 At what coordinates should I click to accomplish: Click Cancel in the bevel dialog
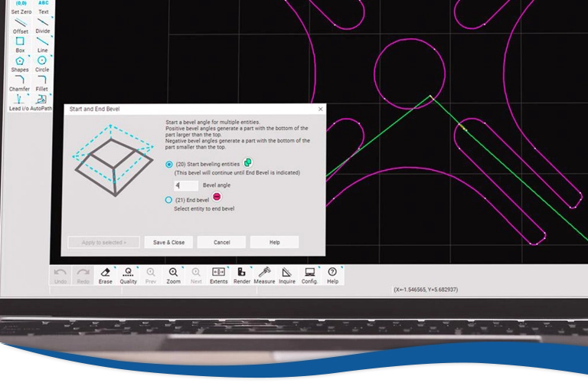[x=221, y=242]
